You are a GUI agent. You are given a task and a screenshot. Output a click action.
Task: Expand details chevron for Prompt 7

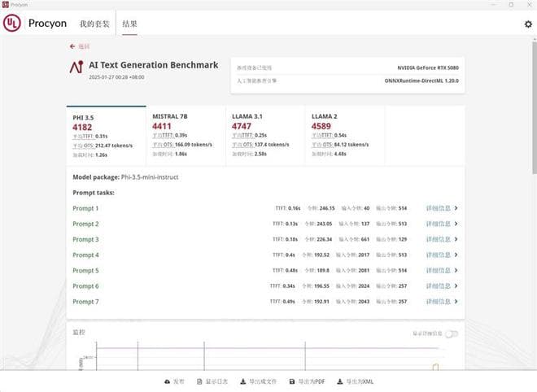[x=456, y=302]
